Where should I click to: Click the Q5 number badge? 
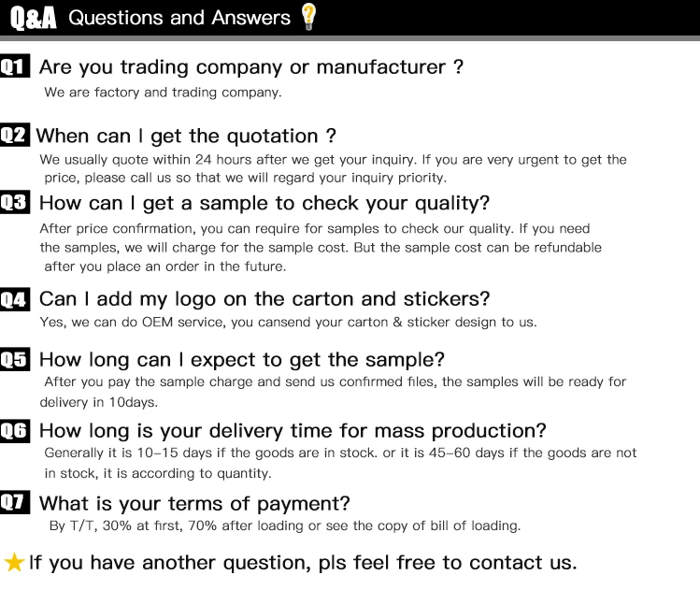(x=15, y=359)
